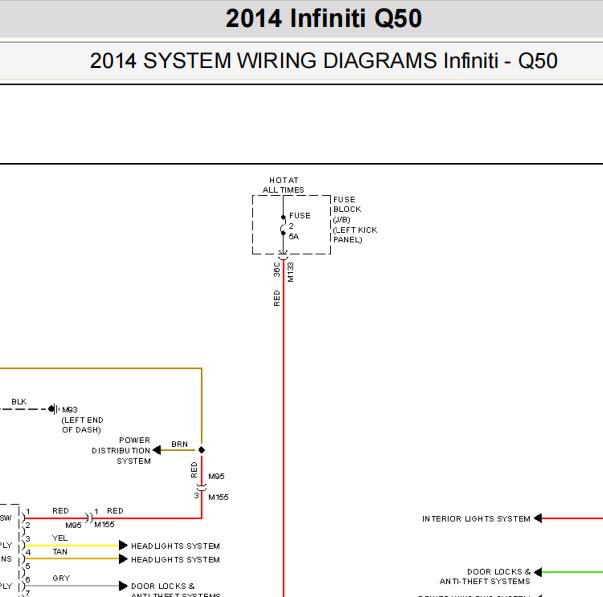This screenshot has height=597, width=603.
Task: Click the diamond splice node on brown wire
Action: [x=202, y=450]
